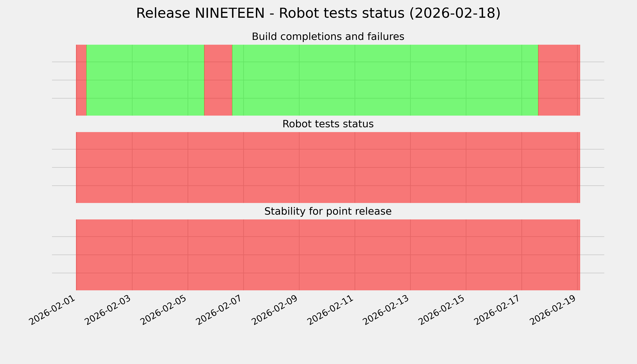Image resolution: width=637 pixels, height=364 pixels.
Task: Click the "Robot tests status" subplot heading
Action: [x=328, y=124]
